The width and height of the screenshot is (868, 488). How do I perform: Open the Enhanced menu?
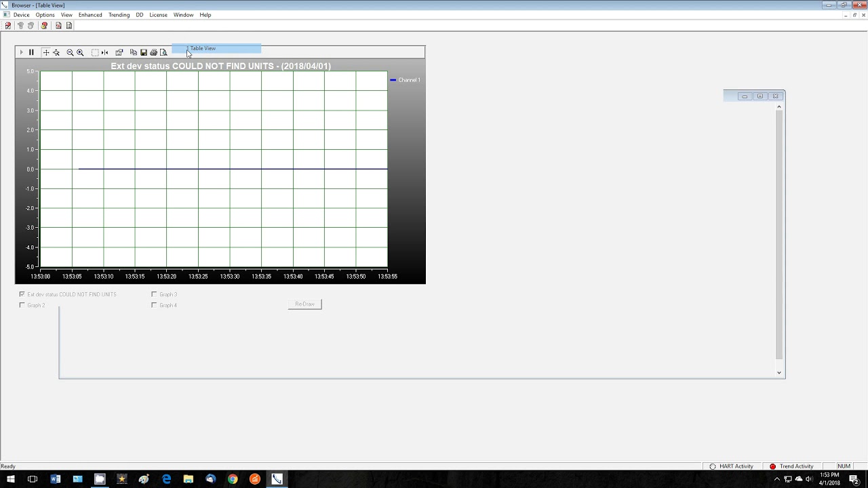tap(90, 15)
